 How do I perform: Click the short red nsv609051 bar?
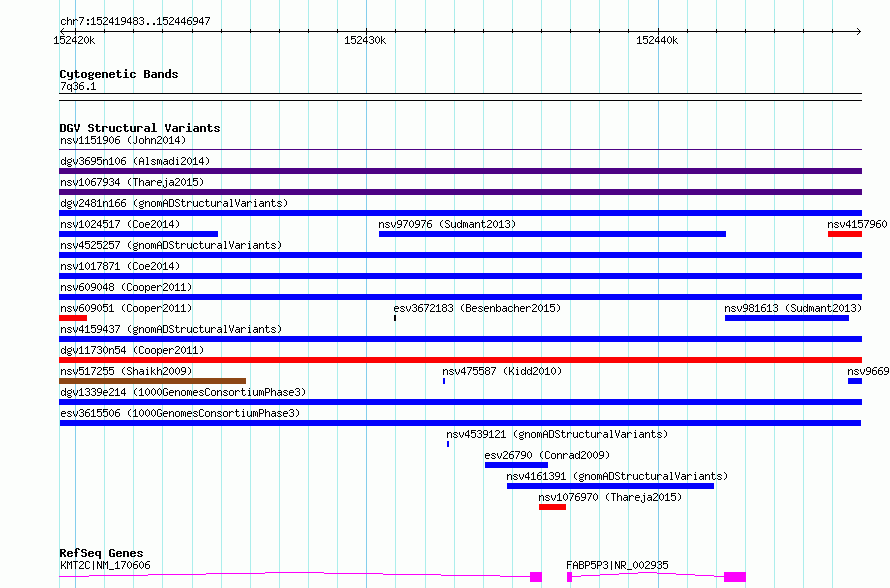73,318
